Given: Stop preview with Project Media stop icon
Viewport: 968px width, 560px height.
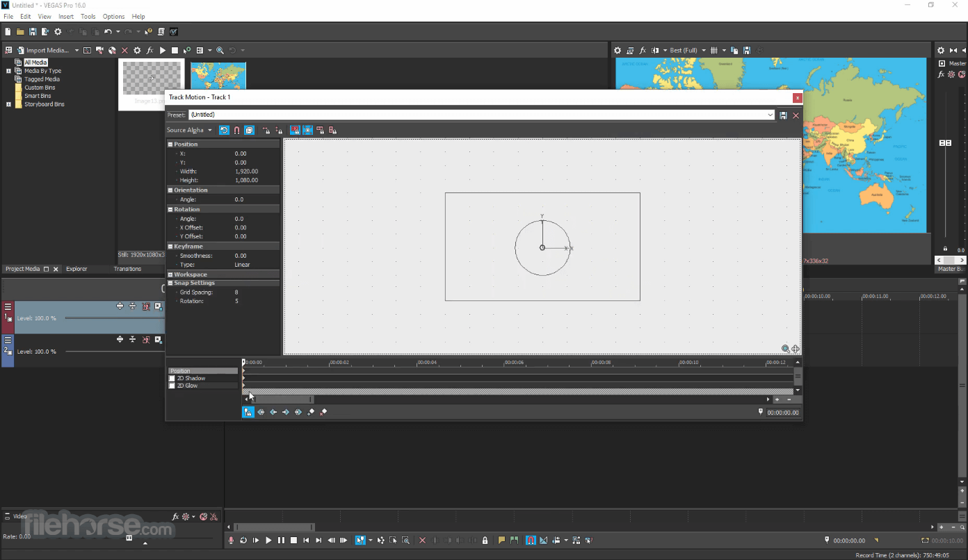Looking at the screenshot, I should [175, 50].
